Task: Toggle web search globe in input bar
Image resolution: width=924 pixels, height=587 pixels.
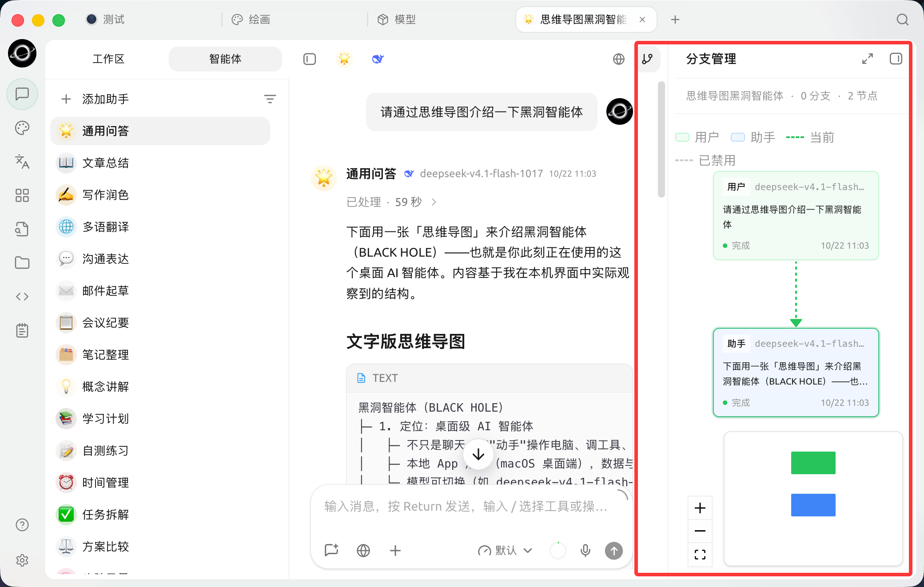Action: point(363,551)
